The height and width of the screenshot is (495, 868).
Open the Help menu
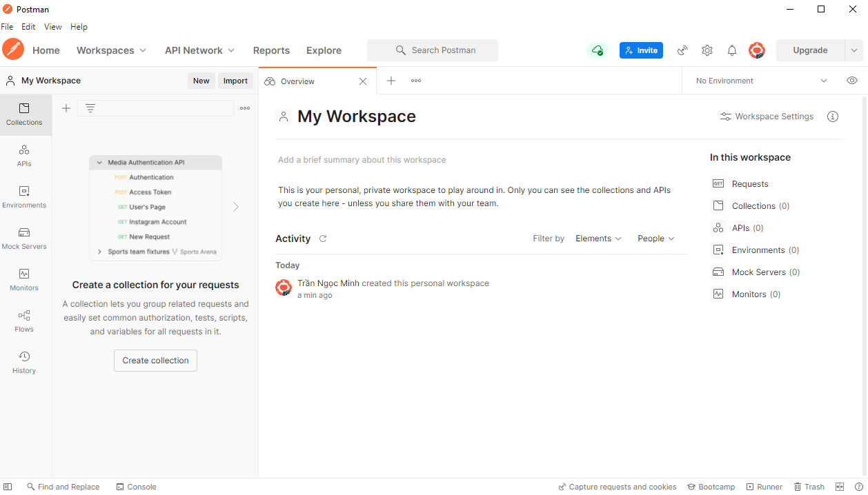[x=79, y=27]
